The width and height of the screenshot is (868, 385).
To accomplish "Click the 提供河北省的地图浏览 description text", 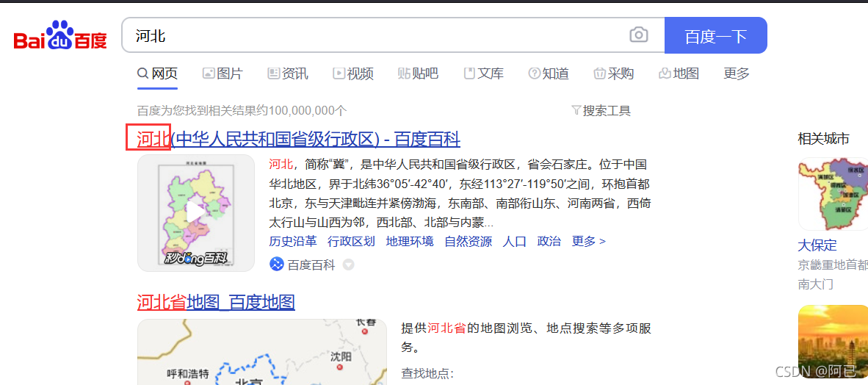I will [x=526, y=337].
